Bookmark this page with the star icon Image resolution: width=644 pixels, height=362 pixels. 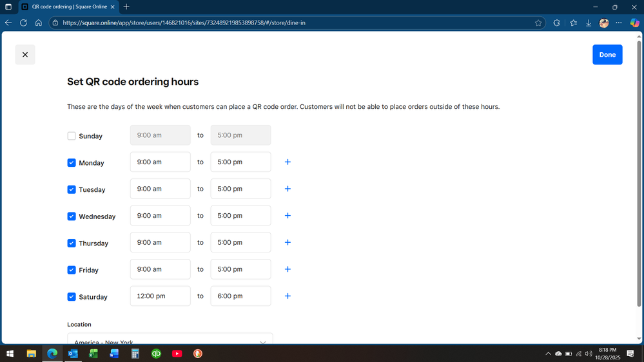(x=538, y=23)
